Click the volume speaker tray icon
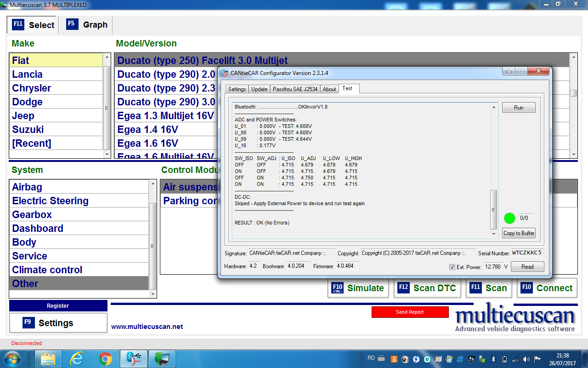Image resolution: width=588 pixels, height=368 pixels. (x=526, y=359)
